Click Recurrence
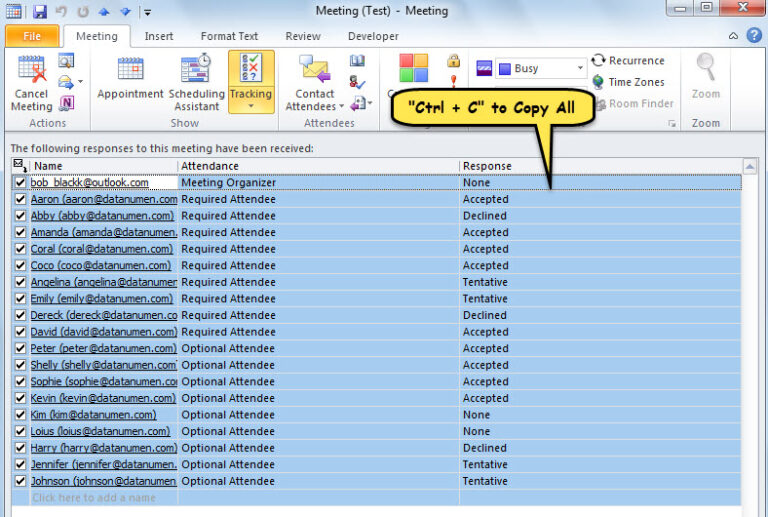Screen dimensions: 768x517 628,61
